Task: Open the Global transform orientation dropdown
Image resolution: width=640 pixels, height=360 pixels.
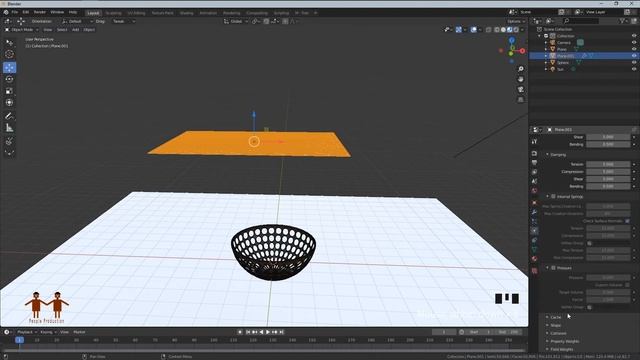Action: click(x=236, y=21)
